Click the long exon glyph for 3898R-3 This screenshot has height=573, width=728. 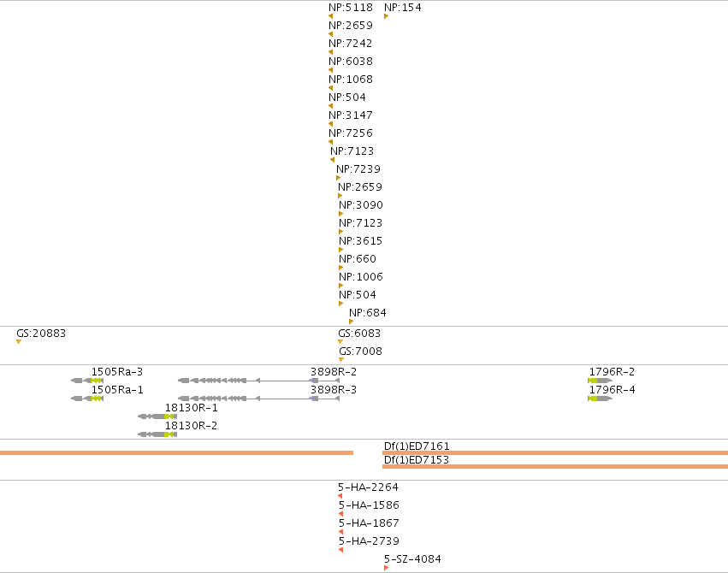point(258,399)
